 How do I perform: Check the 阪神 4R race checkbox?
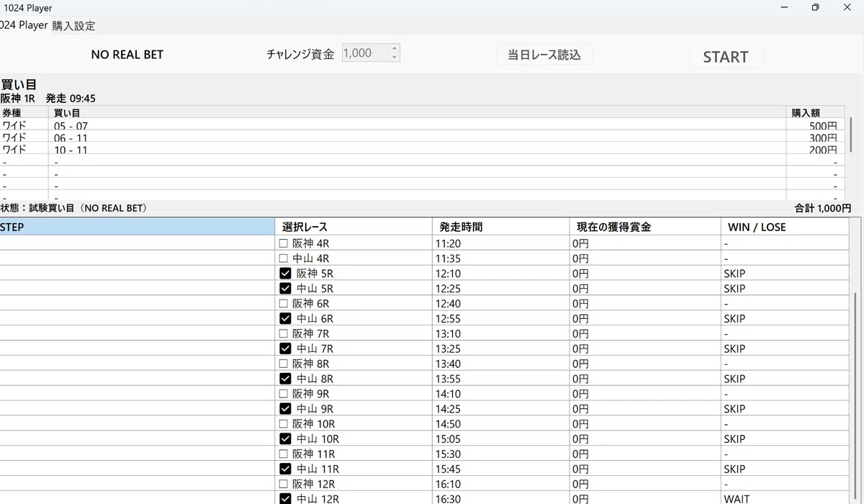point(283,243)
